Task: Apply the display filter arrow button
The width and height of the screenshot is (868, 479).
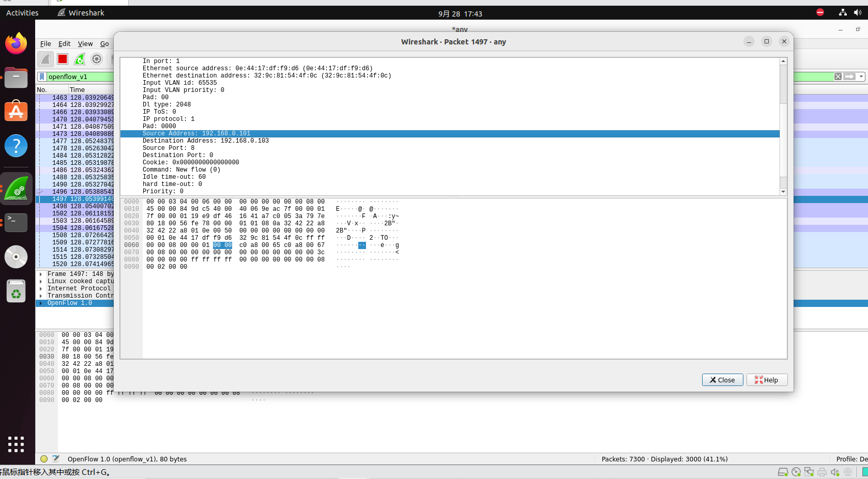Action: 849,76
